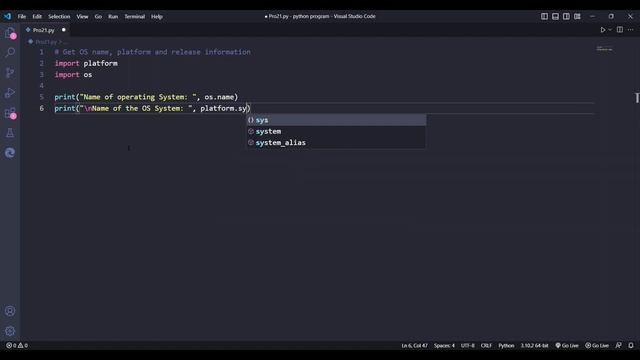The image size is (640, 360).
Task: Open the Edge browser tools icon
Action: pyautogui.click(x=10, y=153)
